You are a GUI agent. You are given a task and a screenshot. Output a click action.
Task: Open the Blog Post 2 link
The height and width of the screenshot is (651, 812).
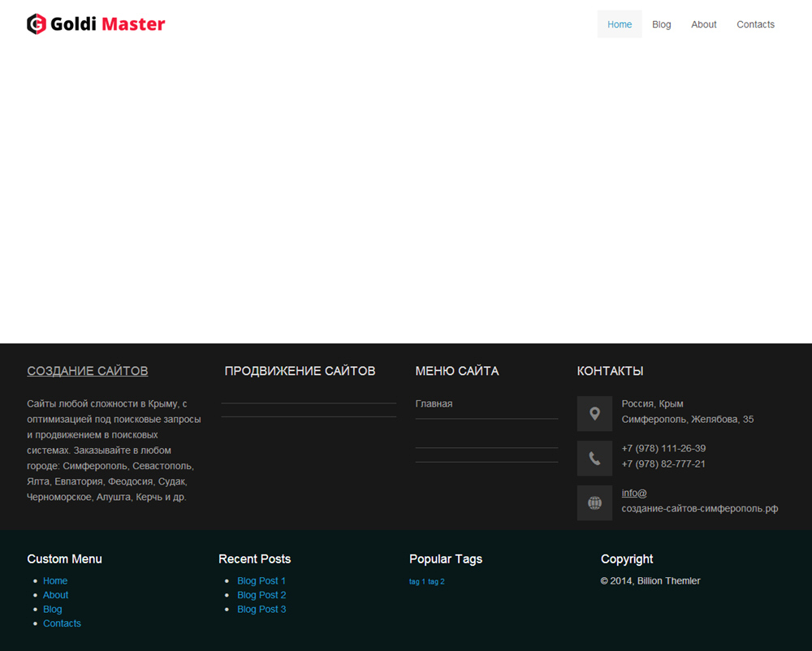pyautogui.click(x=261, y=595)
